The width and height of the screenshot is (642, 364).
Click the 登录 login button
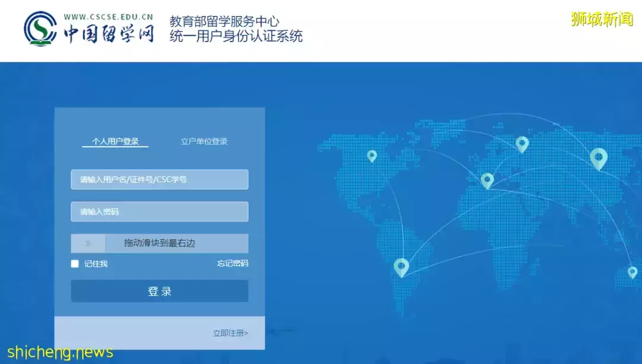[x=159, y=290]
